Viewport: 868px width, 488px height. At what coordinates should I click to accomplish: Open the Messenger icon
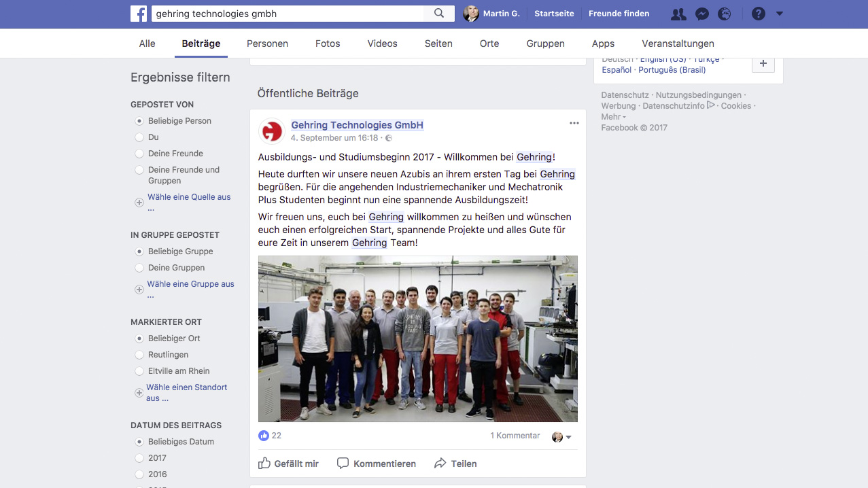tap(703, 14)
